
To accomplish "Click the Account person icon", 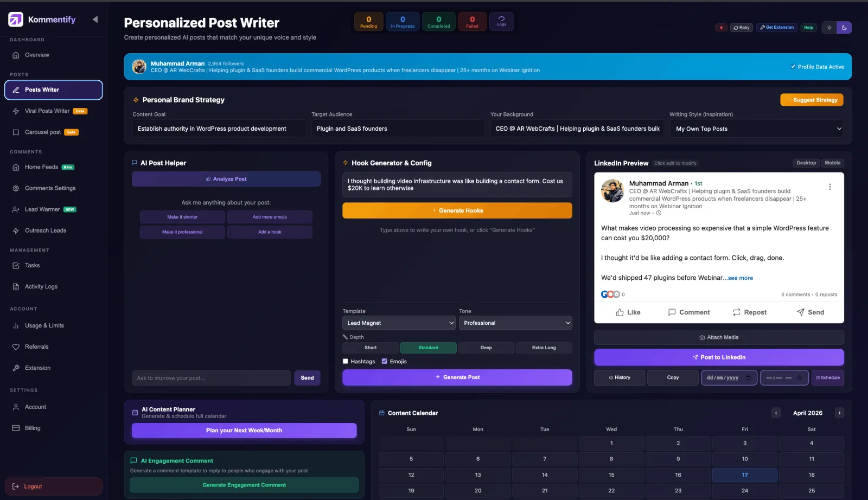I will [16, 407].
